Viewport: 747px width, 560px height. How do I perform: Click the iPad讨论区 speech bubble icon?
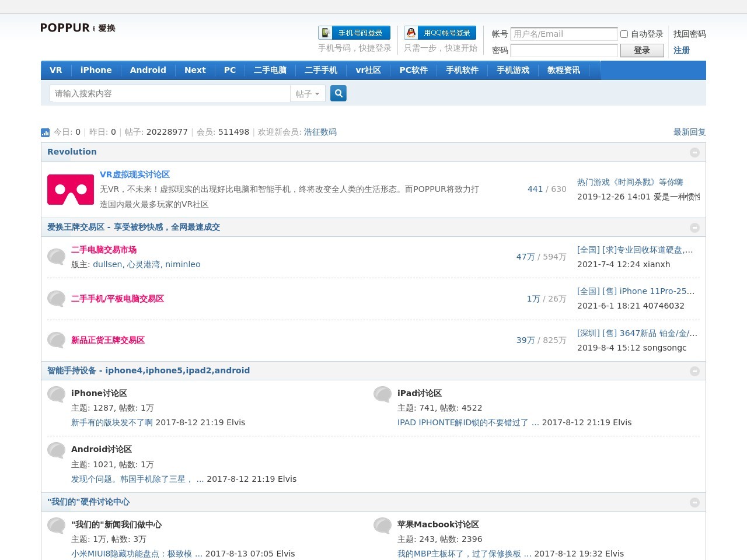pyautogui.click(x=383, y=394)
